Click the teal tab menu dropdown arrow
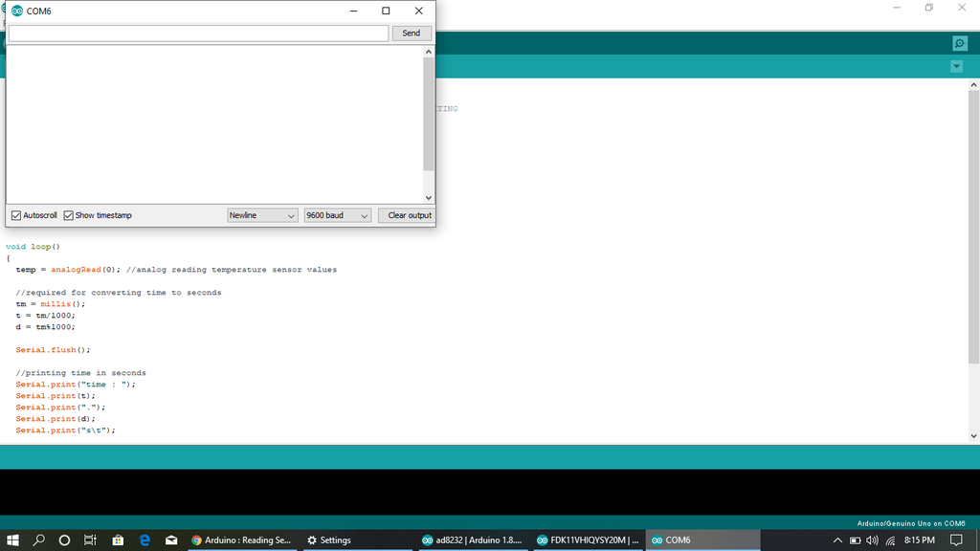Viewport: 980px width, 551px height. pos(956,66)
